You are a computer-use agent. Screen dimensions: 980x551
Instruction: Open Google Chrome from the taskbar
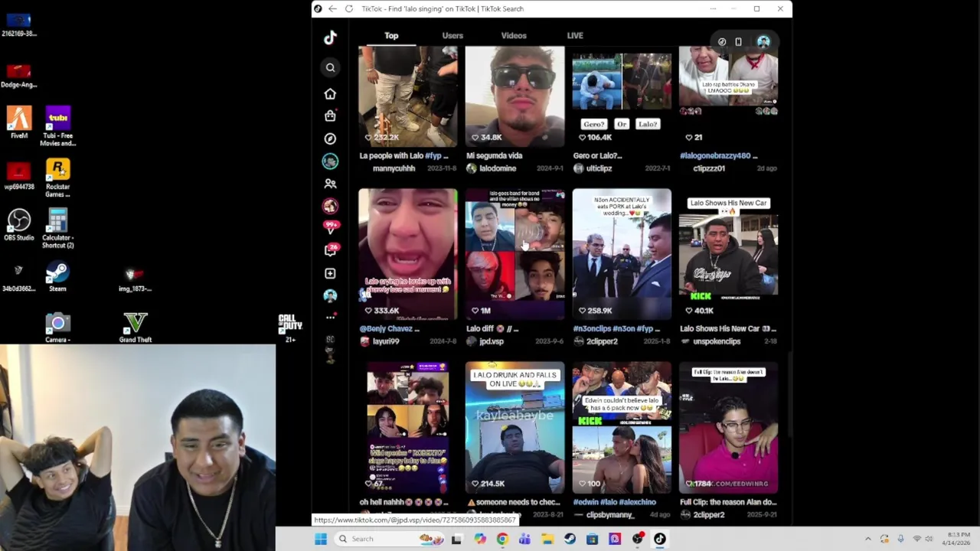502,539
